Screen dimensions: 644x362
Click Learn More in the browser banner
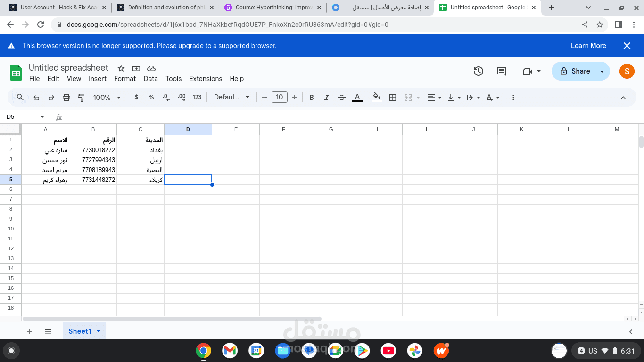tap(588, 46)
